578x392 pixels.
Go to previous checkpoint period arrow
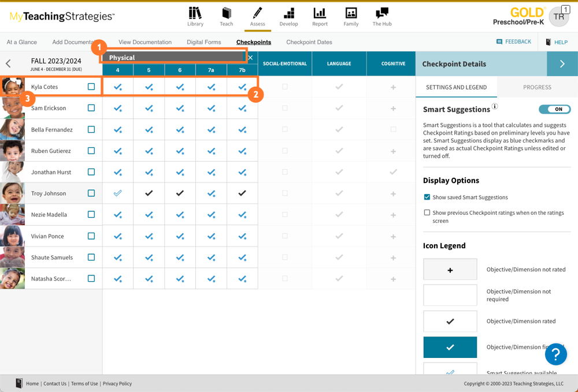click(x=8, y=64)
